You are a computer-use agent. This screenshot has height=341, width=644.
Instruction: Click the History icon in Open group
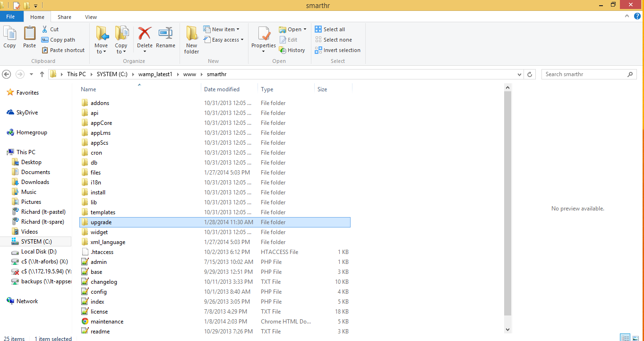click(292, 50)
